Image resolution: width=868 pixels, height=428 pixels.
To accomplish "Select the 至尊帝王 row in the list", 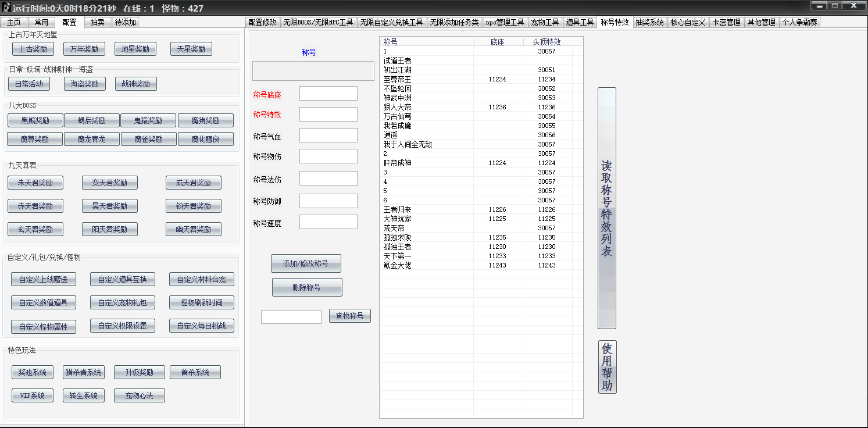I will click(x=397, y=79).
